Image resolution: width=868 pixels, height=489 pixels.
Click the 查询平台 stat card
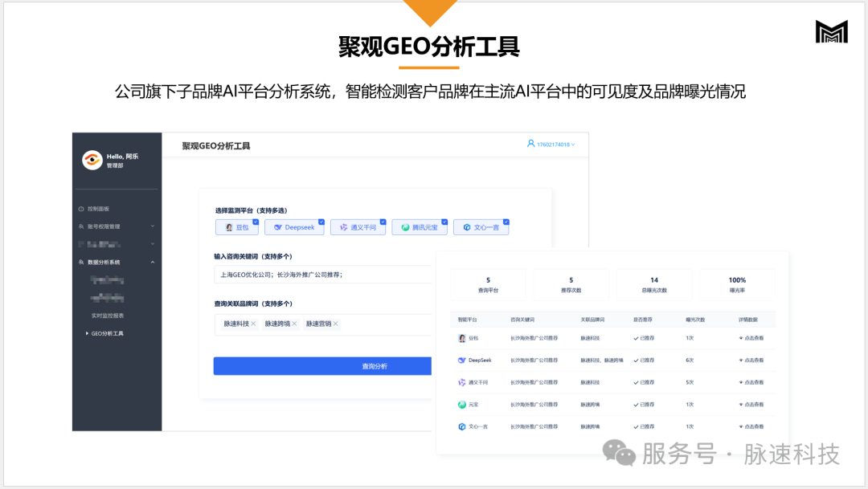coord(488,285)
